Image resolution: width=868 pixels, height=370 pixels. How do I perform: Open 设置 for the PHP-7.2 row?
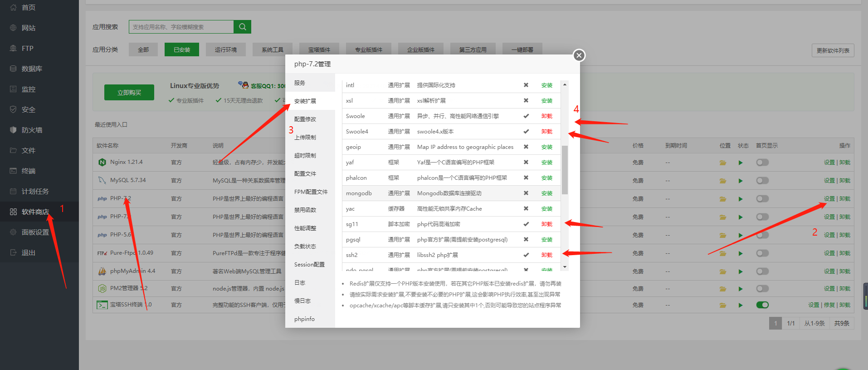tap(829, 199)
